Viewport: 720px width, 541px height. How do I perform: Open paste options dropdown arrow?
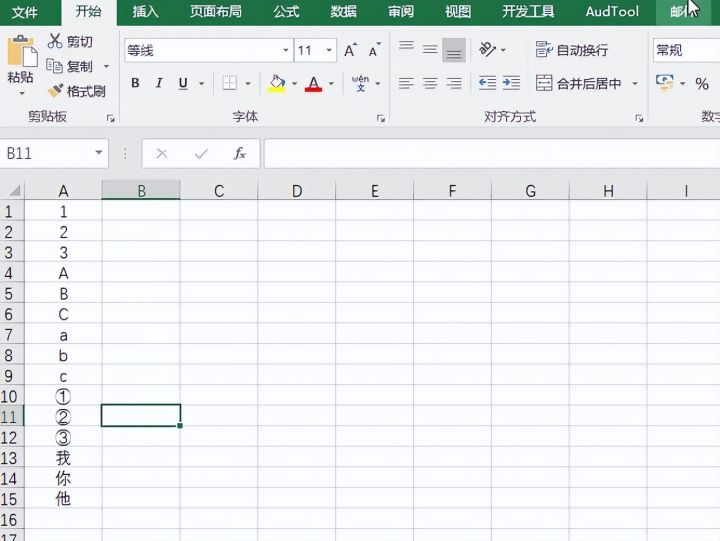point(22,93)
